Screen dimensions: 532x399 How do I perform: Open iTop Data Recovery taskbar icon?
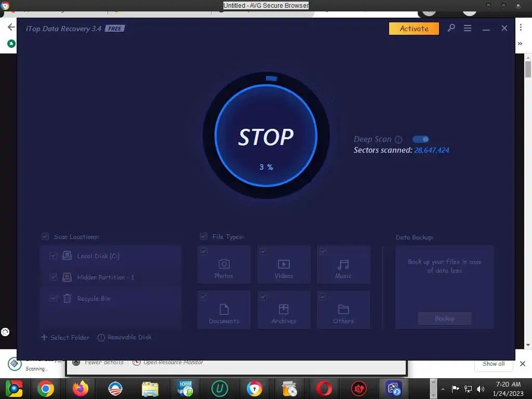pyautogui.click(x=394, y=389)
